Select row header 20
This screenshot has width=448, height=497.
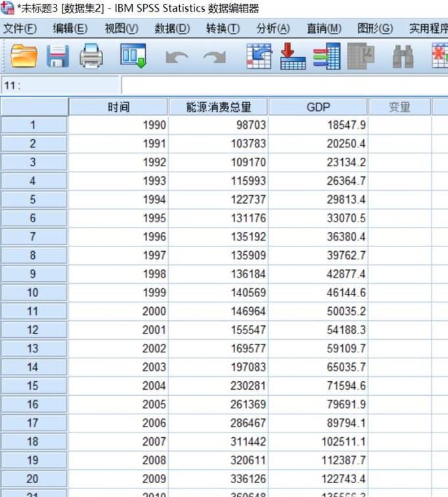click(x=34, y=479)
